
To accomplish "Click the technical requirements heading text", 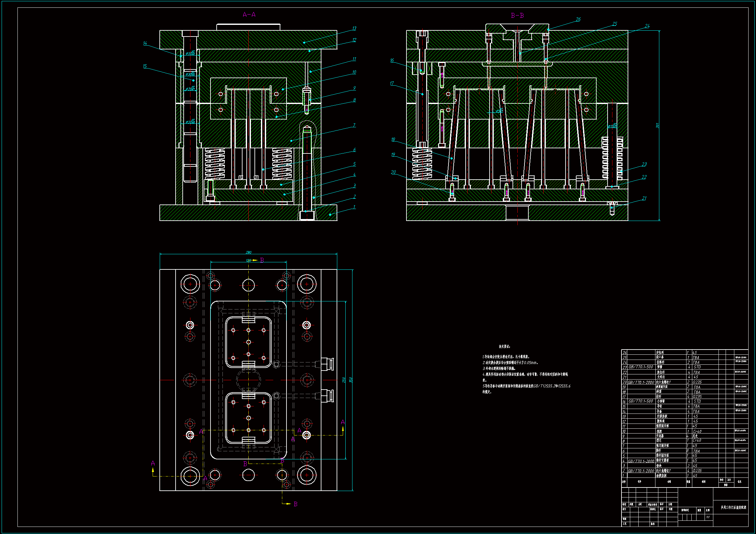I will [x=504, y=346].
